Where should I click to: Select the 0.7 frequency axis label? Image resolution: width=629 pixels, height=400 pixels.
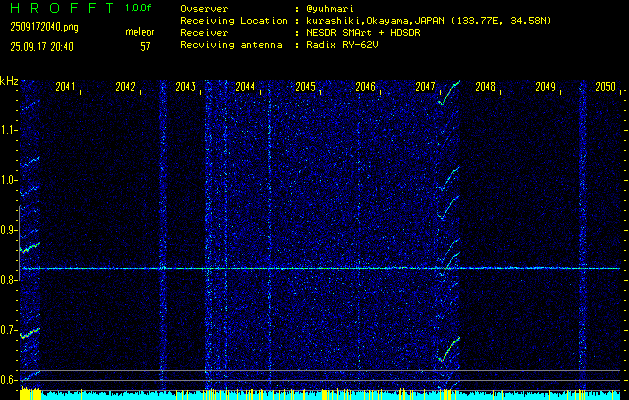[x=8, y=330]
